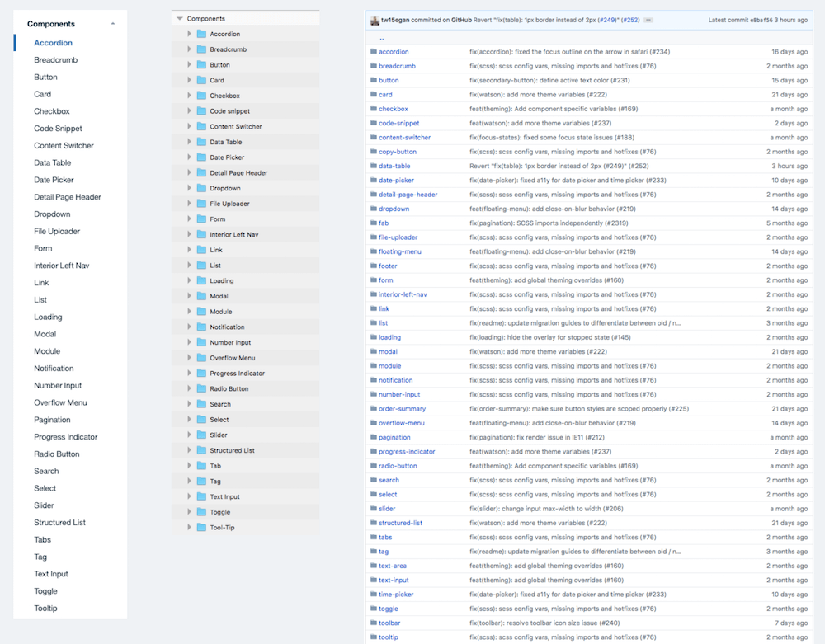Image resolution: width=825 pixels, height=644 pixels.
Task: Click the Form folder icon in the tree
Action: [201, 219]
